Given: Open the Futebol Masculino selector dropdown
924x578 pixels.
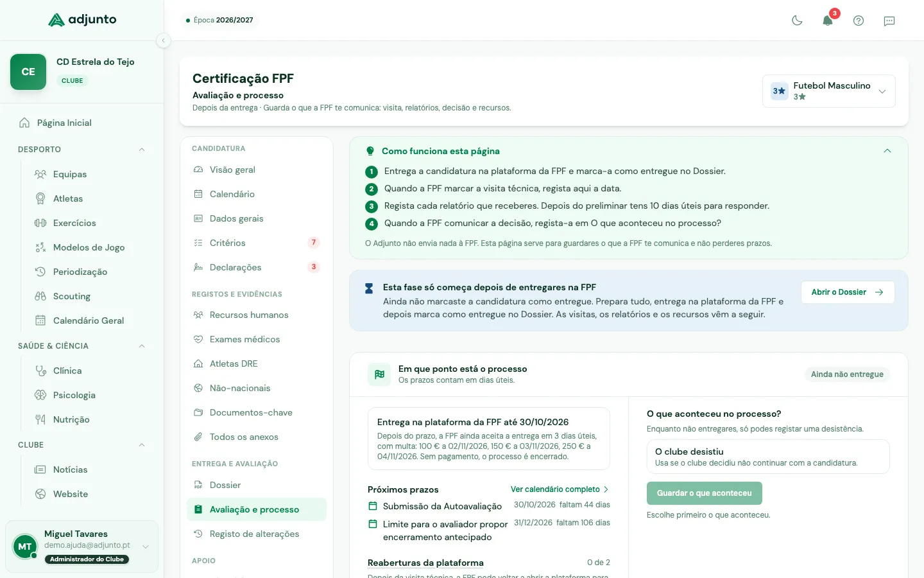Looking at the screenshot, I should 829,91.
